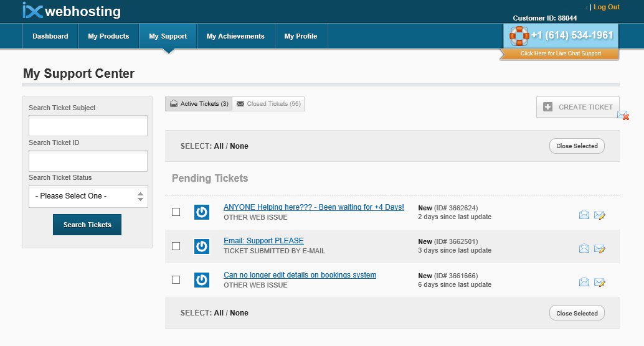Click the life preserver support phone icon

coord(519,35)
